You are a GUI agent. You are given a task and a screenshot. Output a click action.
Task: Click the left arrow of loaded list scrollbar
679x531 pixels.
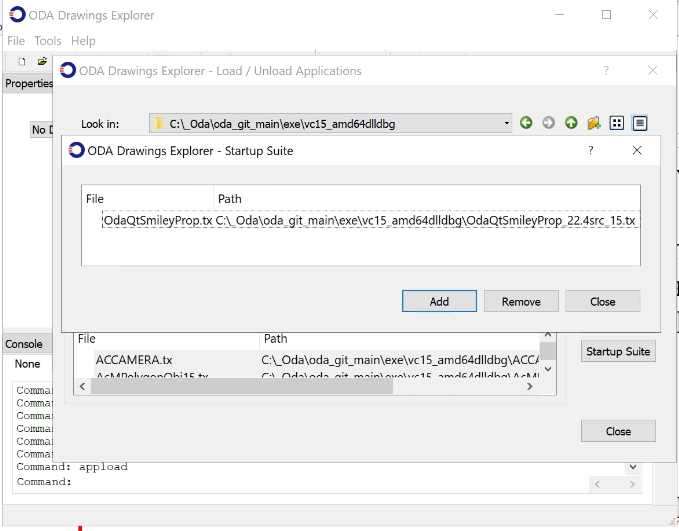82,386
